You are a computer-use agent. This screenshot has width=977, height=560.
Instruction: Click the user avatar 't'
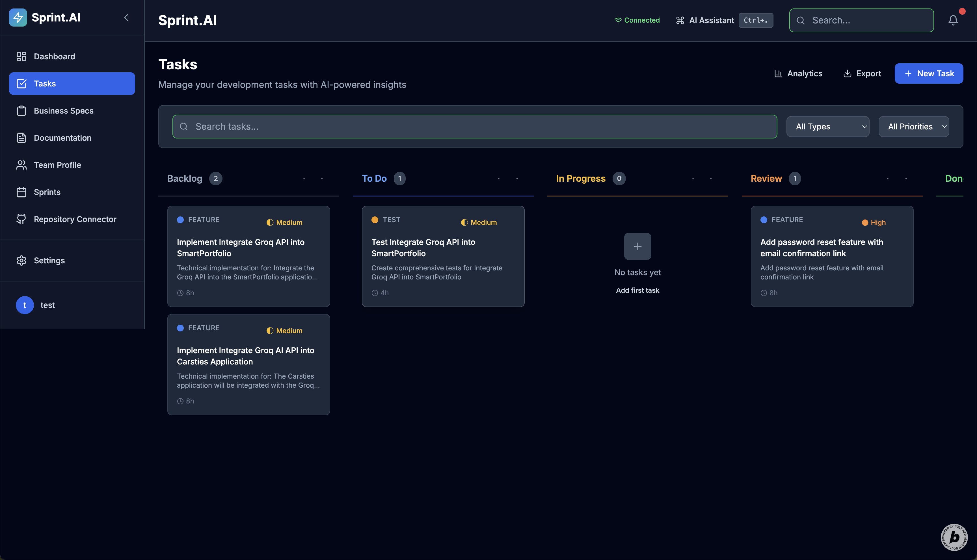coord(25,305)
